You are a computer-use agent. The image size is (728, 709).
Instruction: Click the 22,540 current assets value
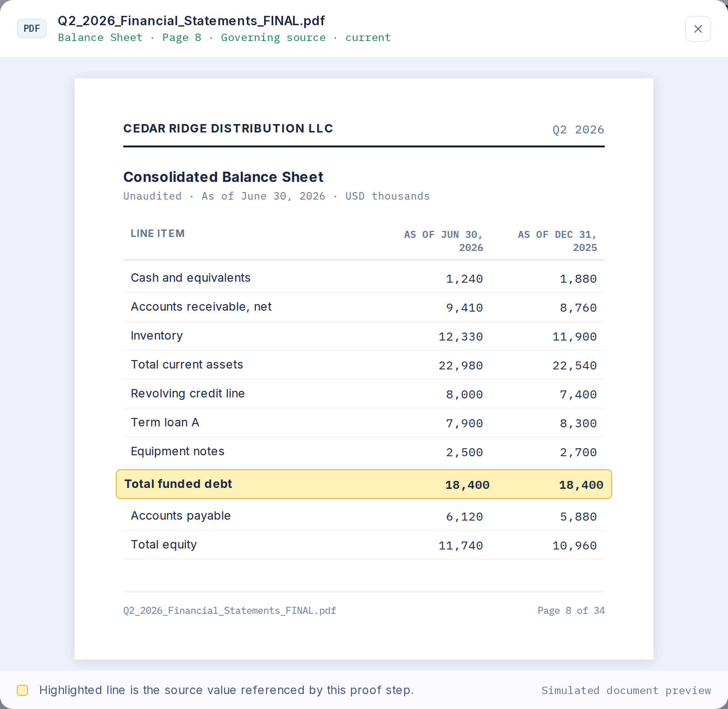pos(574,366)
